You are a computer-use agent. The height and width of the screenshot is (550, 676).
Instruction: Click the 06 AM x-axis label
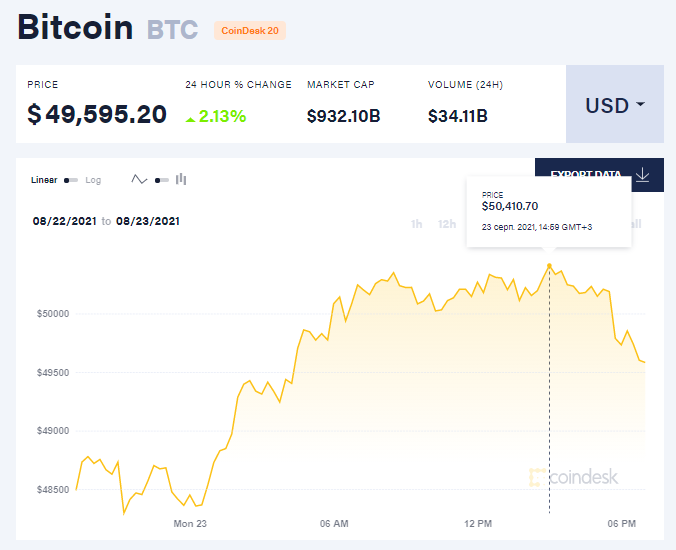click(334, 523)
